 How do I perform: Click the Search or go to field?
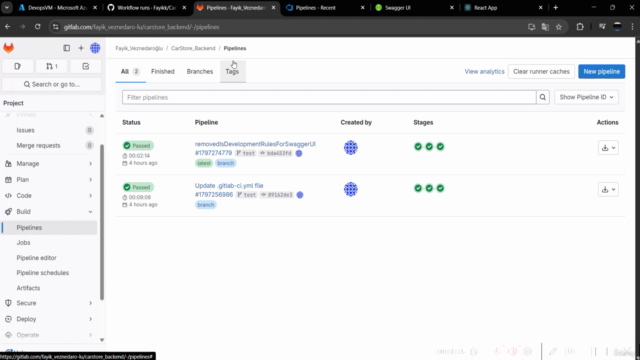52,84
